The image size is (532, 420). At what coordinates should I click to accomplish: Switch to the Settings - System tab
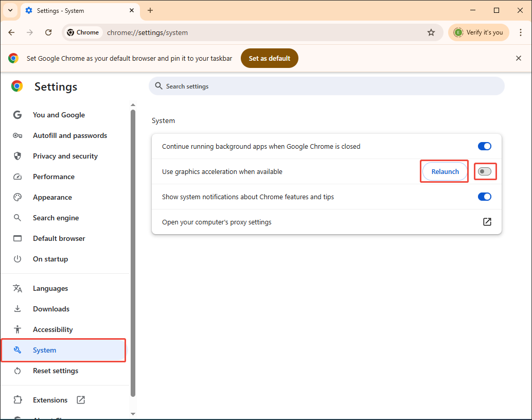[72, 10]
